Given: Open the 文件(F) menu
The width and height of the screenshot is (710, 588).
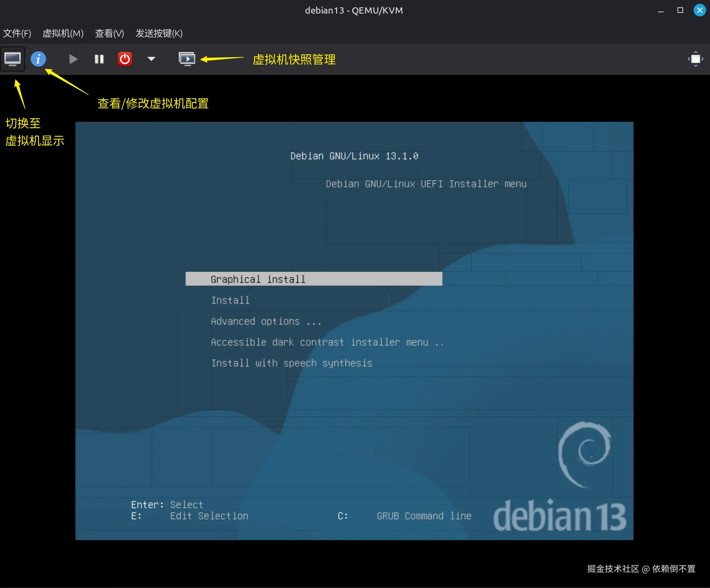Looking at the screenshot, I should (x=17, y=33).
